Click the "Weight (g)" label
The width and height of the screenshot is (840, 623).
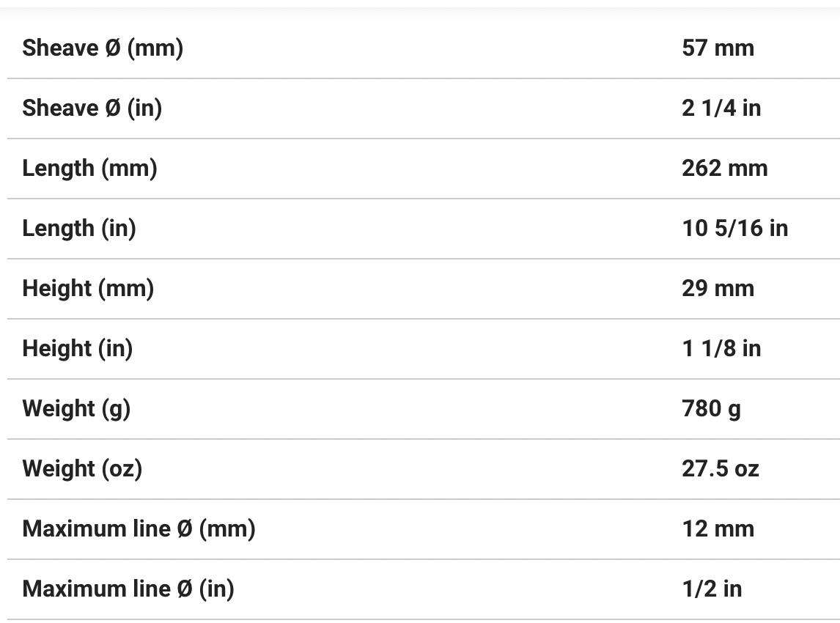(76, 409)
